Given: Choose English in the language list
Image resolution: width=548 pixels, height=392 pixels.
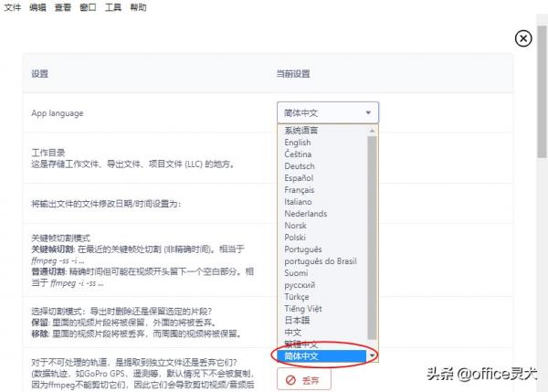Looking at the screenshot, I should 322,143.
